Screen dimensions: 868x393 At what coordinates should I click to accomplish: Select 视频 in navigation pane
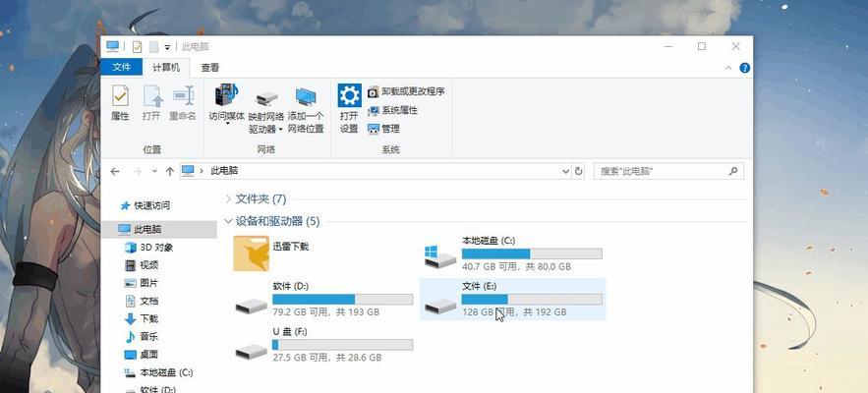click(x=143, y=265)
